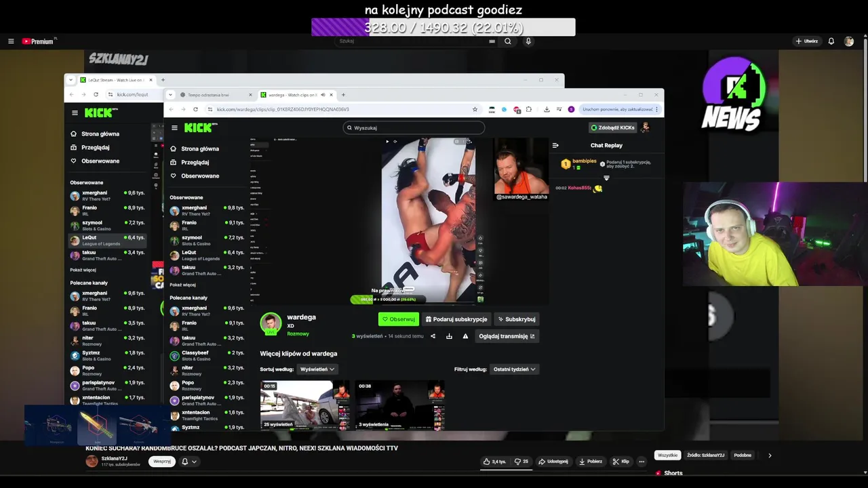This screenshot has height=488, width=868.
Task: Dislike the video showing 25
Action: pyautogui.click(x=521, y=462)
